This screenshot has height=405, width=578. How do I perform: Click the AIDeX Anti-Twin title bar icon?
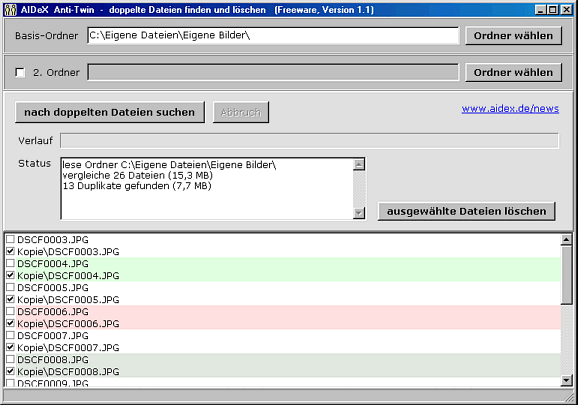tap(11, 10)
